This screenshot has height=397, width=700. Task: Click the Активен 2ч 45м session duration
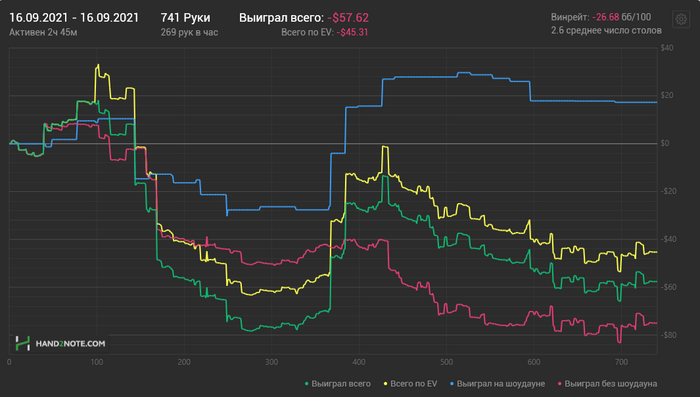click(43, 32)
